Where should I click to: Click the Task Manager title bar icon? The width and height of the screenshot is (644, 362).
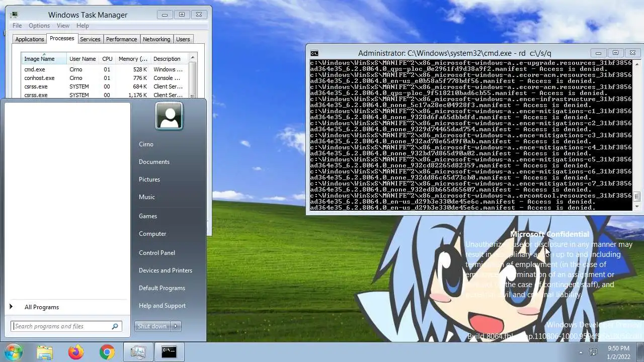(14, 15)
